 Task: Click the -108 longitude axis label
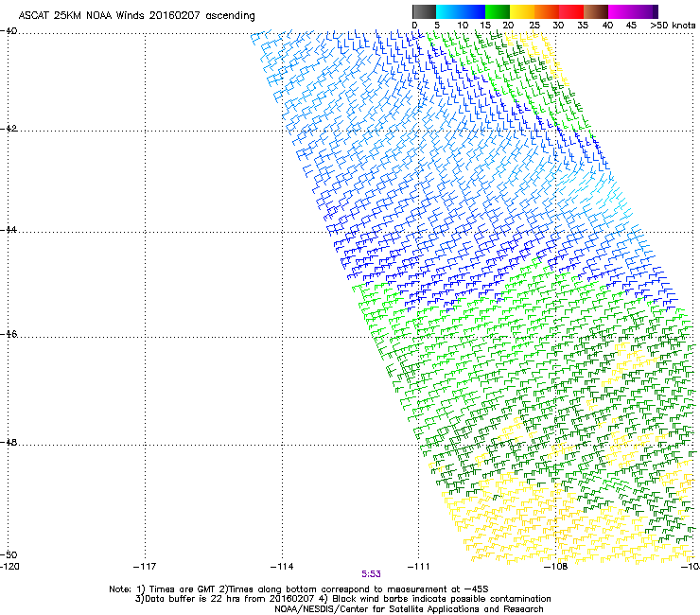(x=556, y=567)
